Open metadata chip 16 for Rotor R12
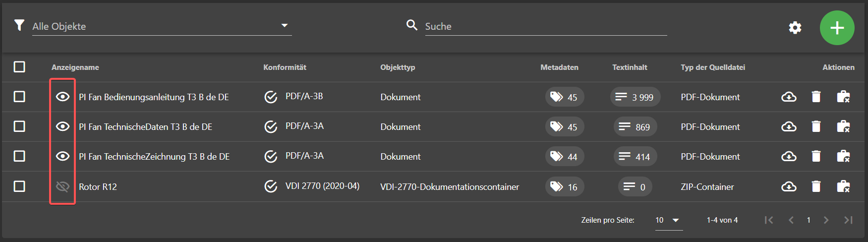This screenshot has width=868, height=242. click(x=565, y=186)
